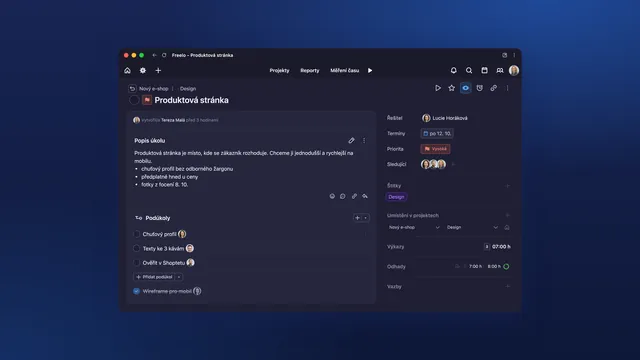Mark Produktová stránka task as complete

pos(134,100)
